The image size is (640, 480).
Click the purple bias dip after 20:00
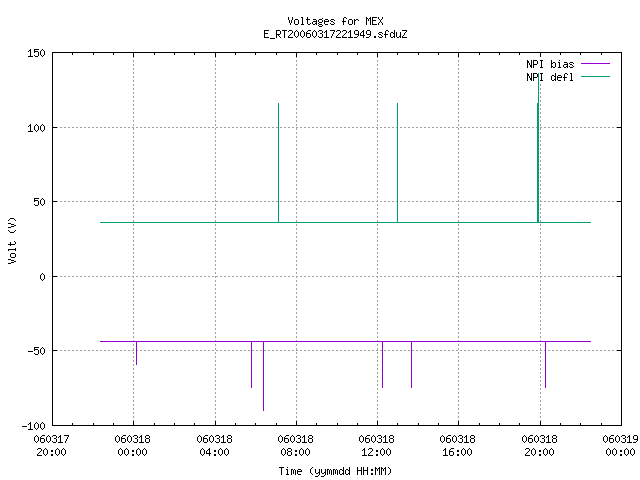click(545, 364)
